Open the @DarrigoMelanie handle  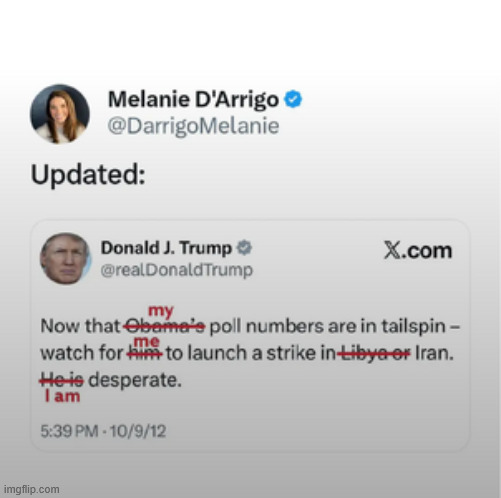(x=193, y=126)
